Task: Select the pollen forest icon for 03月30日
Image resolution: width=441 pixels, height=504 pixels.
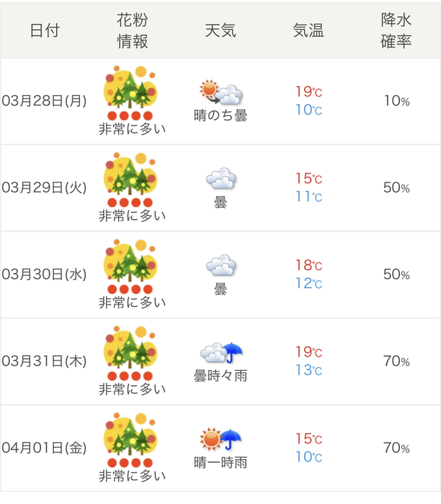Action: 130,260
